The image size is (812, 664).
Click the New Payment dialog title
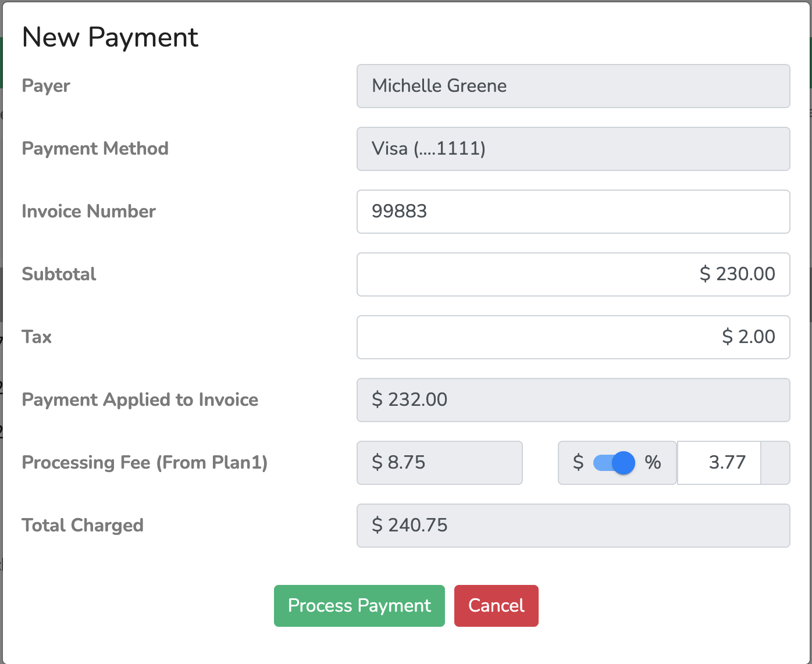pyautogui.click(x=110, y=37)
